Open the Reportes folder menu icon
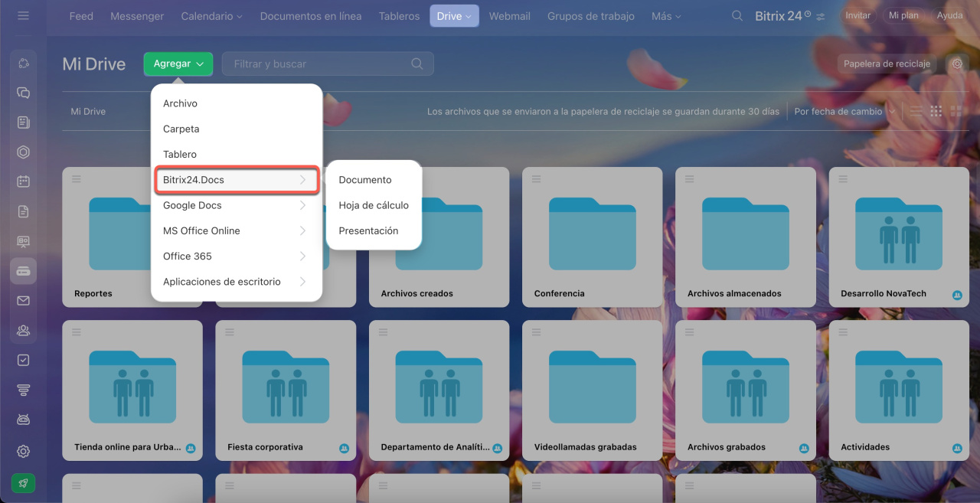Screen dimensions: 980x503 tap(76, 178)
